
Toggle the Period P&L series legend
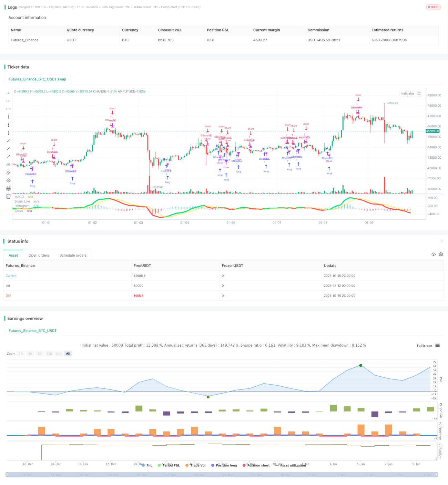(x=169, y=465)
